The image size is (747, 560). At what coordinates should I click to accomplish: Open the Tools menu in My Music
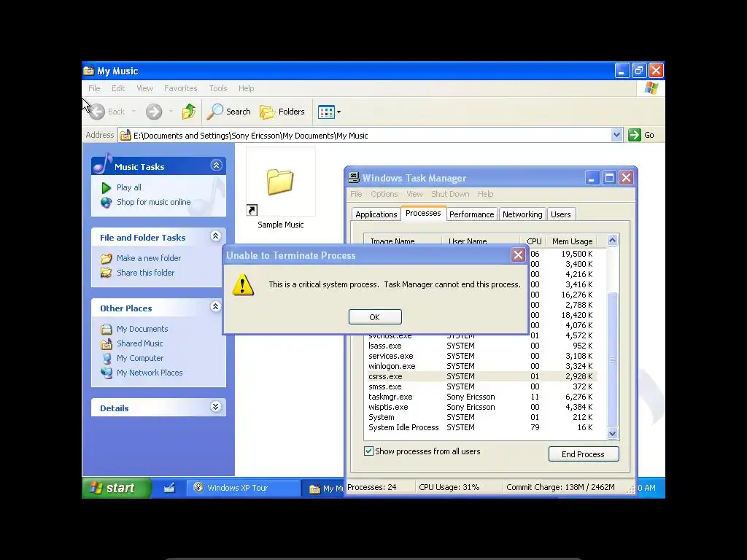point(217,88)
